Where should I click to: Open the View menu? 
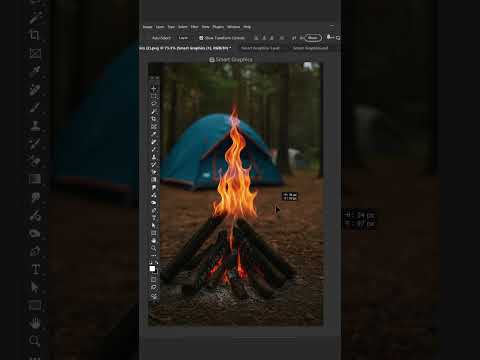(x=206, y=27)
